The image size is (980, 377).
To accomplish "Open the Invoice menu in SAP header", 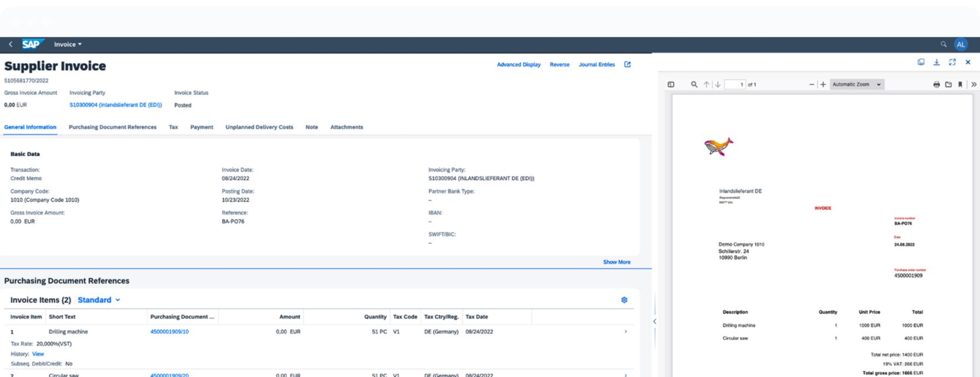I will (68, 44).
